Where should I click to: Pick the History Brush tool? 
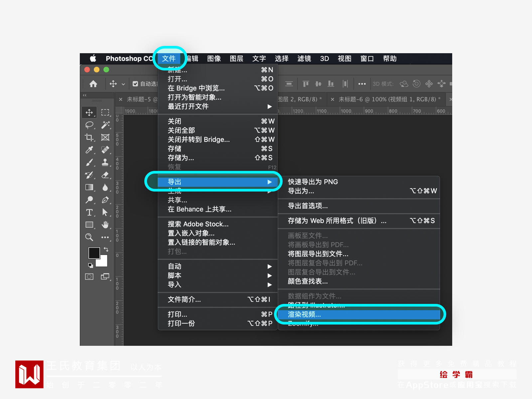[89, 175]
